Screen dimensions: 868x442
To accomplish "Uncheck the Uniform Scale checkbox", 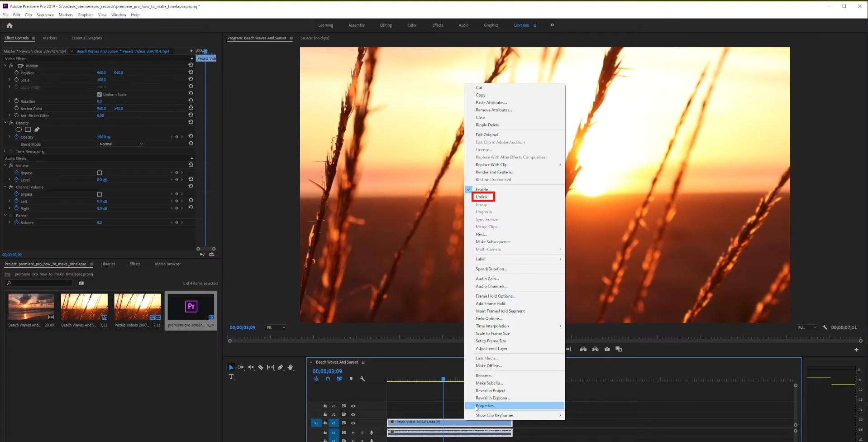I will click(x=99, y=94).
